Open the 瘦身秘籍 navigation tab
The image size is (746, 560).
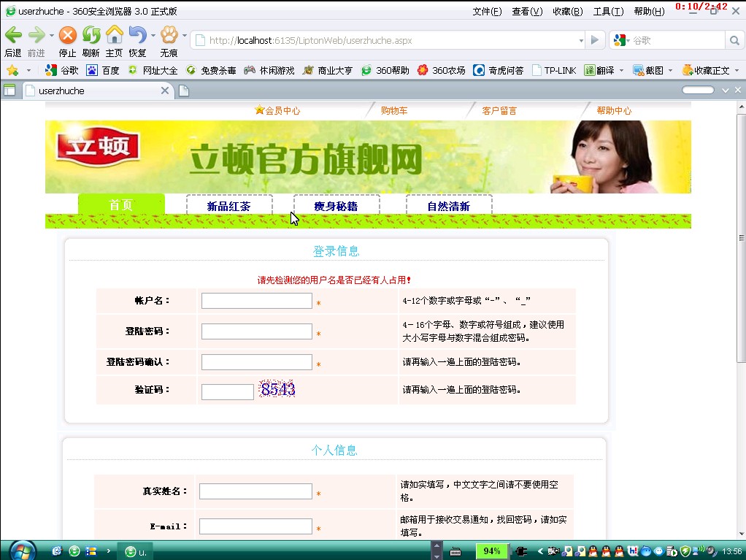point(336,206)
